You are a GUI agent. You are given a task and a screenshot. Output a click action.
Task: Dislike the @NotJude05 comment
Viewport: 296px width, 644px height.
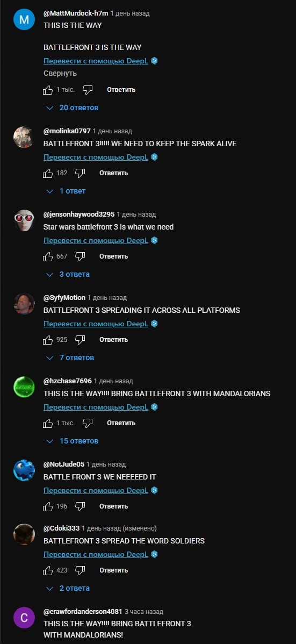point(80,506)
